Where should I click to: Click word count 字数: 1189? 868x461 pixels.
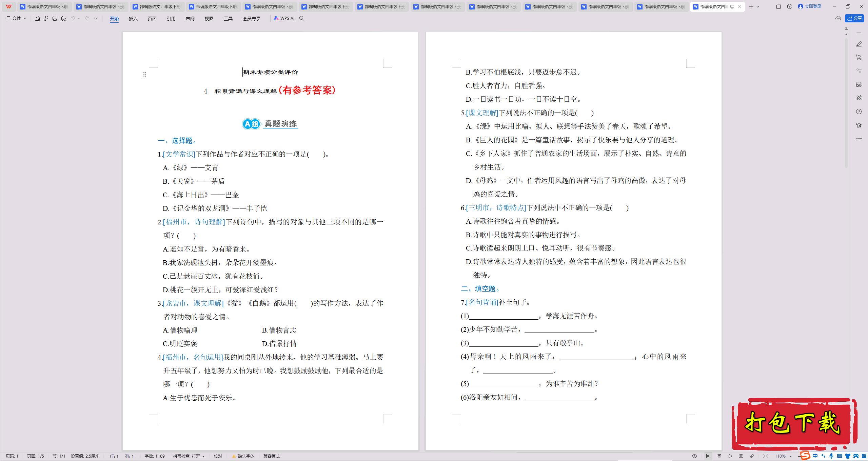155,456
